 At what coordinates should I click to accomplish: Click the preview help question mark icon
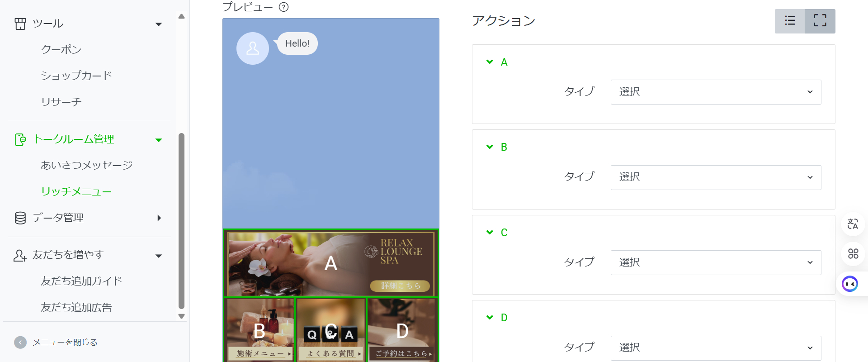tap(283, 7)
